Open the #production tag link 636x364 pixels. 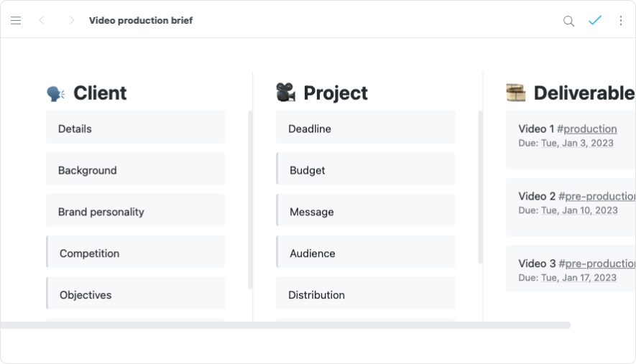click(587, 129)
